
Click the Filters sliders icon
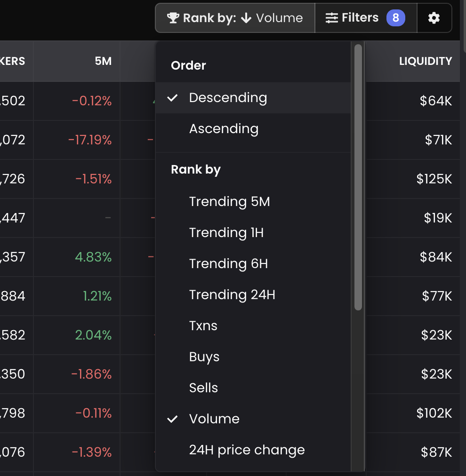(x=332, y=18)
